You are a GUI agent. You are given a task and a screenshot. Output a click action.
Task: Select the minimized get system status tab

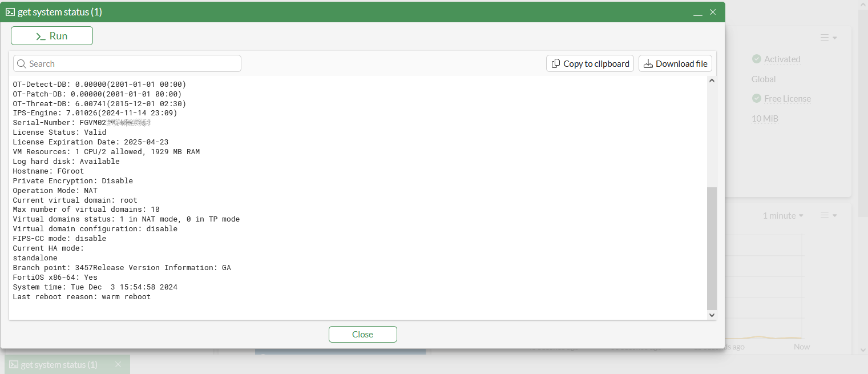coord(59,364)
